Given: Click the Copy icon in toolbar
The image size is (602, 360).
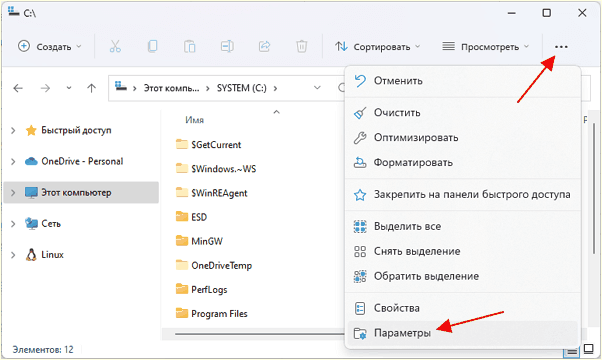Looking at the screenshot, I should click(152, 46).
